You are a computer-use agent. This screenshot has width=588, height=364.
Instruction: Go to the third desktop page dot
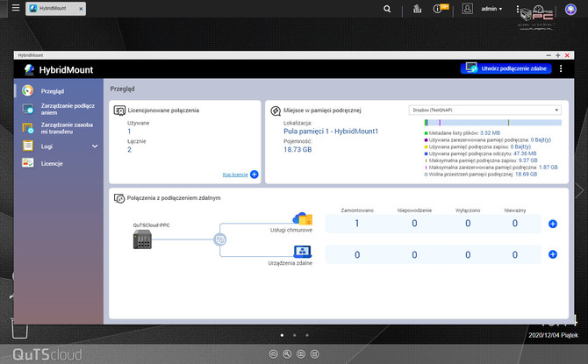point(307,335)
